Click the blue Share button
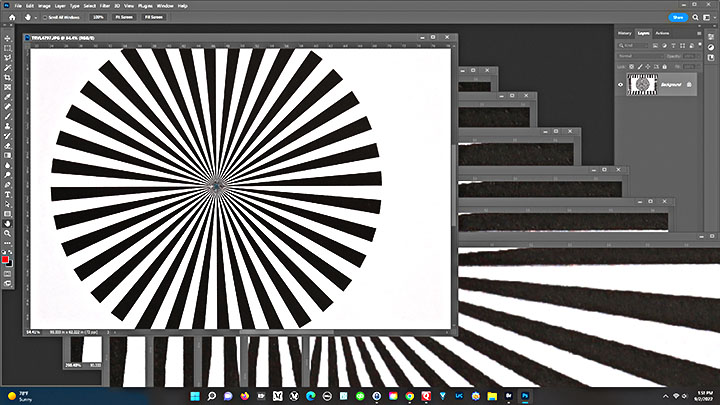 point(678,17)
